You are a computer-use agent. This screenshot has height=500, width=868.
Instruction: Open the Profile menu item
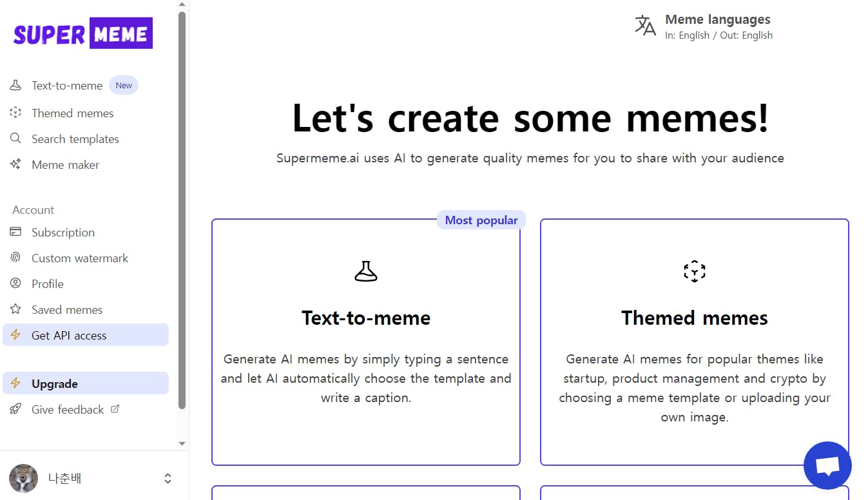[48, 284]
